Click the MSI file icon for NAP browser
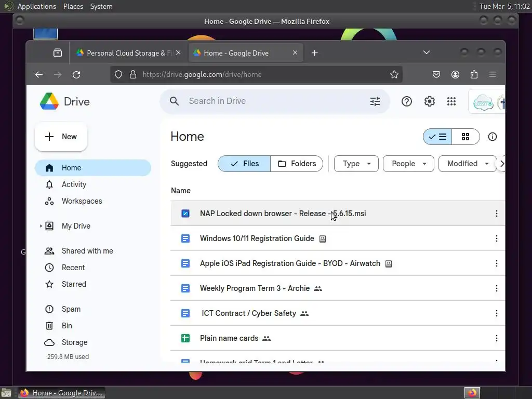The image size is (532, 399). (x=185, y=214)
